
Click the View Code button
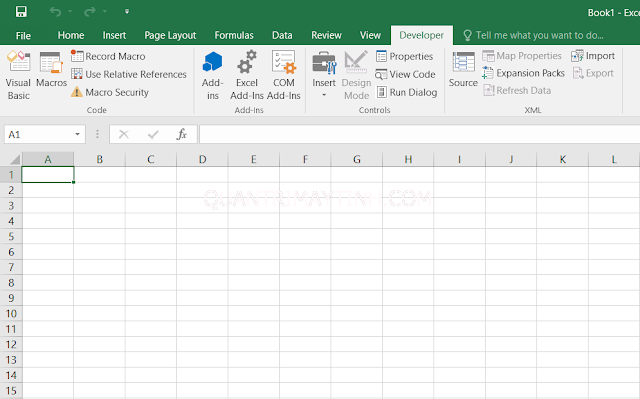[x=405, y=74]
